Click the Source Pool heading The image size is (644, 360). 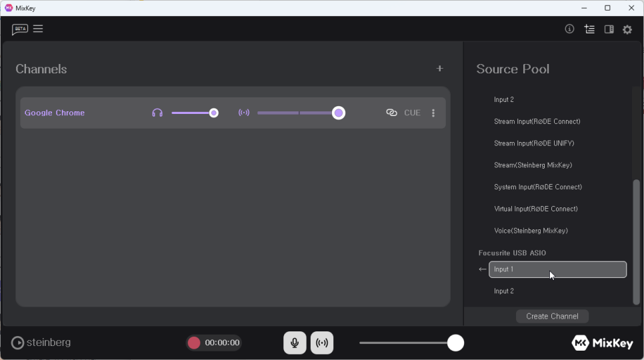tap(513, 69)
